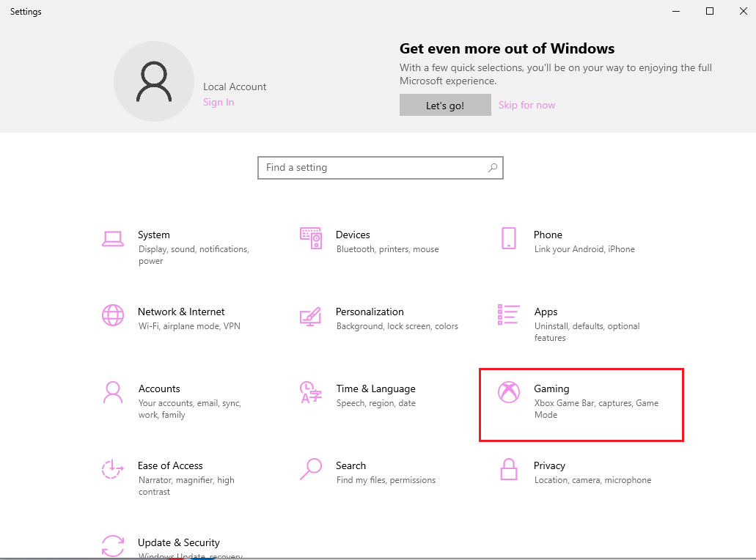Click 'Location, camera, microphone' description
Screen dimensions: 756x560
(x=592, y=480)
